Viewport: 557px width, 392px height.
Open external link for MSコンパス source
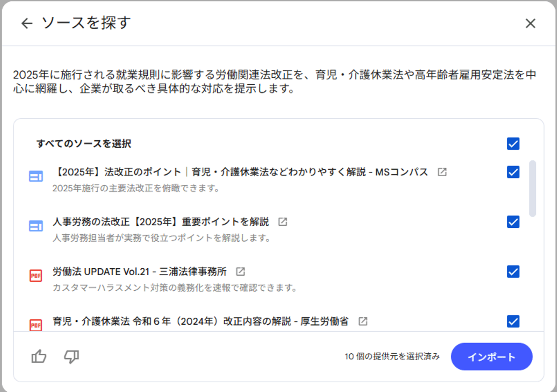pos(442,172)
